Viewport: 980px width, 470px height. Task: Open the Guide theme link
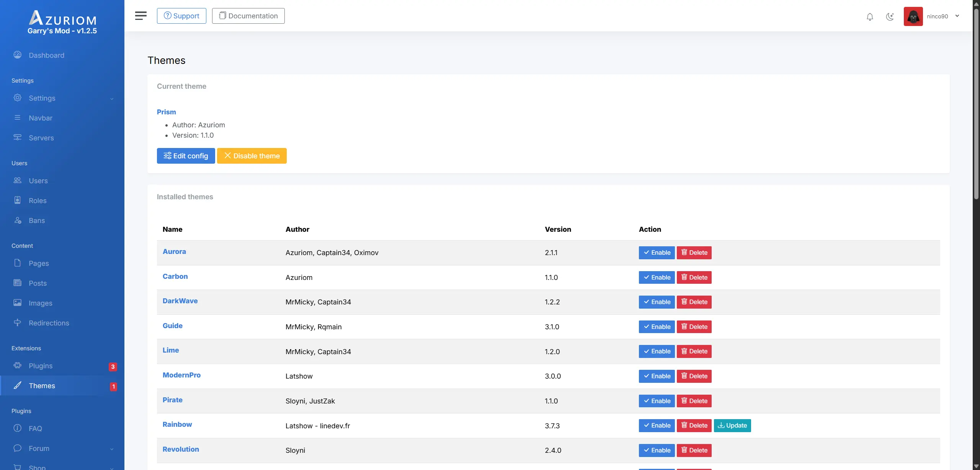(x=172, y=325)
